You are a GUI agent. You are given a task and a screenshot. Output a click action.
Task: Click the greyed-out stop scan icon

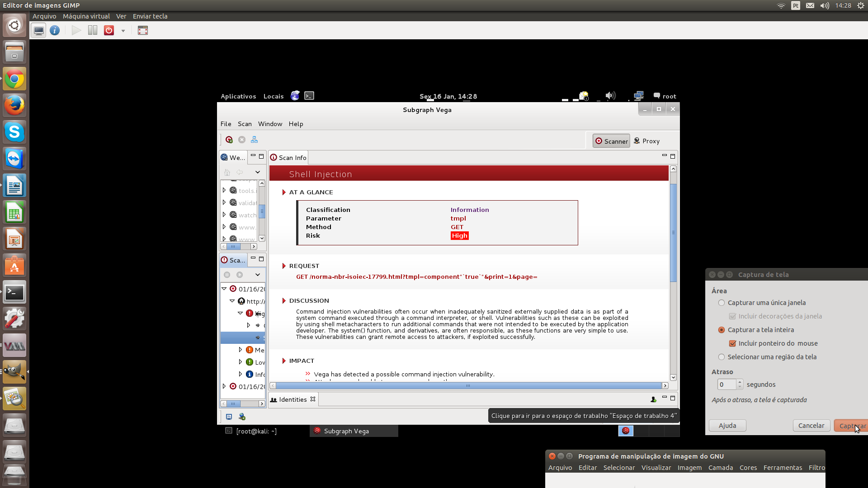[242, 140]
